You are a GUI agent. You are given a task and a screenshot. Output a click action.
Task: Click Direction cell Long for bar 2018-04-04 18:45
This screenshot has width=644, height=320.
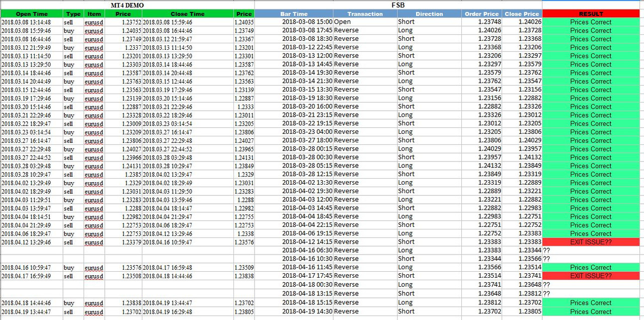tap(406, 217)
